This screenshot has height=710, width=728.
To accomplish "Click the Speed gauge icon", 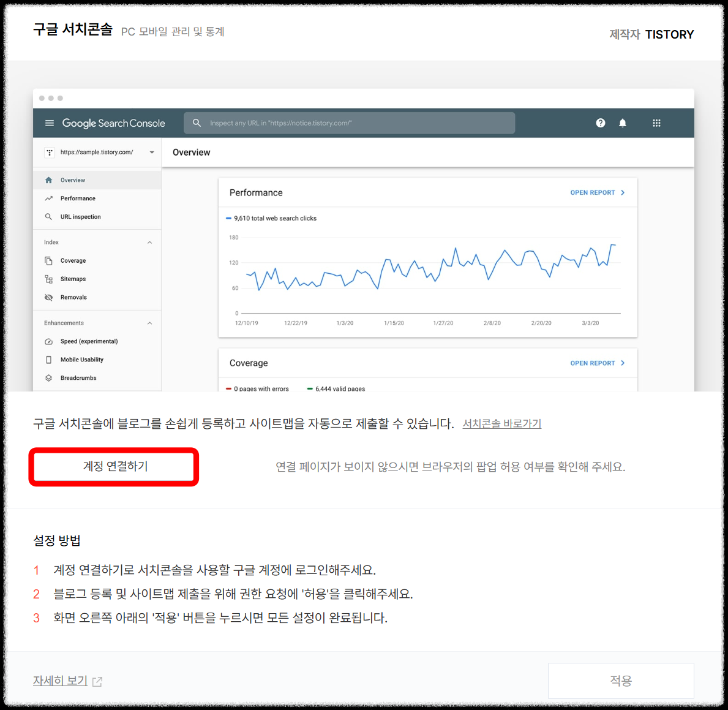I will (x=48, y=342).
